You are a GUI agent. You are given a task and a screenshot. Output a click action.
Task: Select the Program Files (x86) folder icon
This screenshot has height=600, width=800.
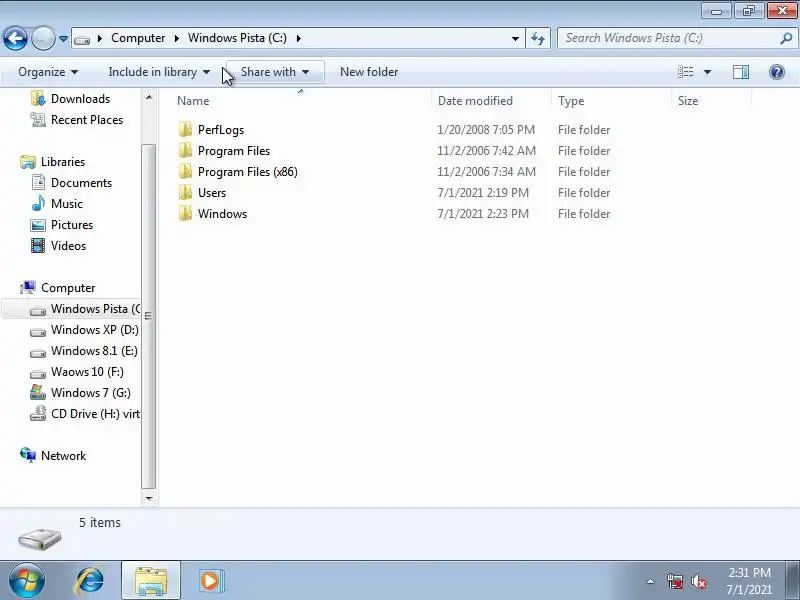(186, 171)
